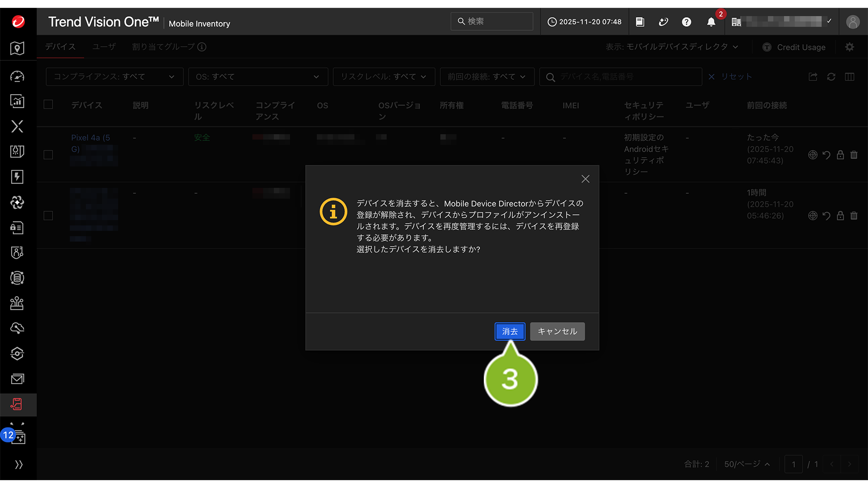Open Mobile Inventory icon in sidebar
This screenshot has width=868, height=488.
point(17,404)
